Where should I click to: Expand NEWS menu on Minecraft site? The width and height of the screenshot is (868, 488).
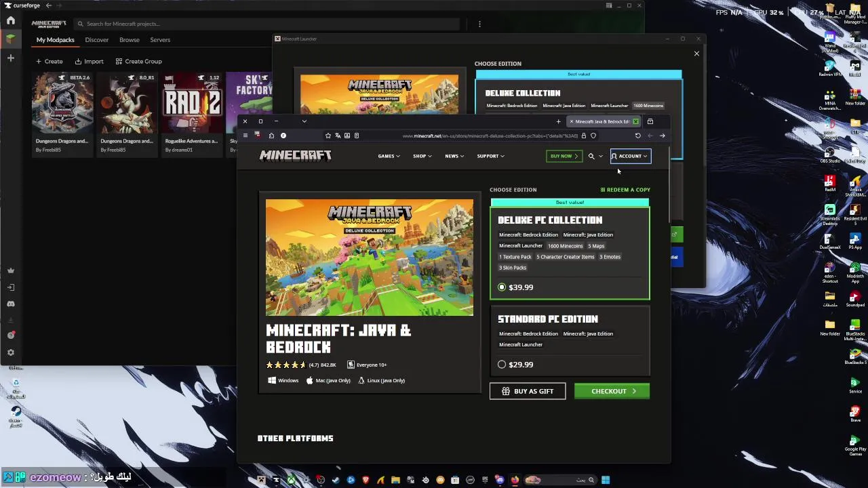point(454,156)
